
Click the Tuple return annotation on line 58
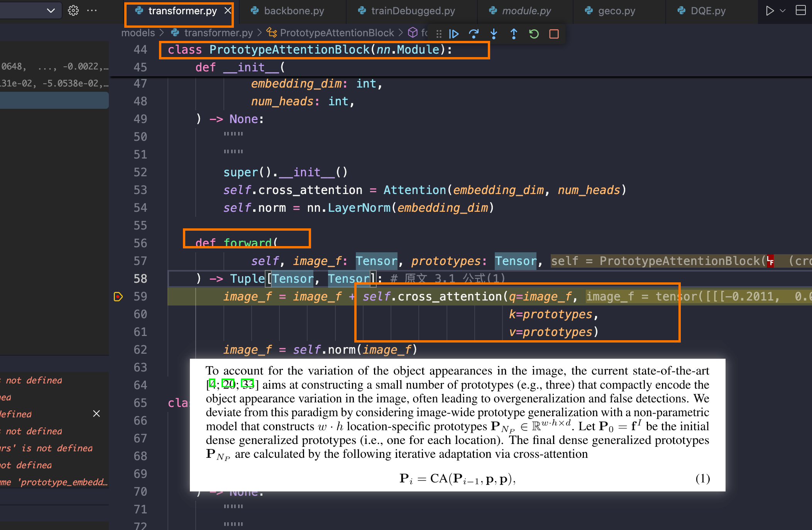(247, 279)
